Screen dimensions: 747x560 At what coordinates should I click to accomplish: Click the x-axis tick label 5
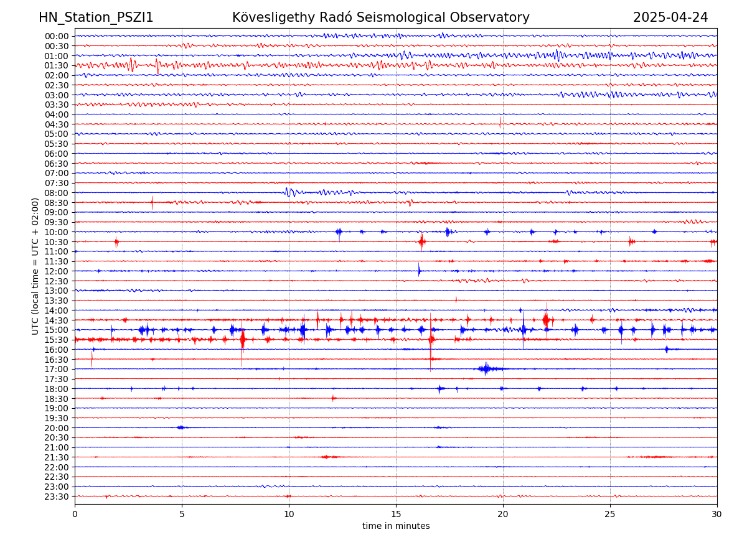point(182,515)
